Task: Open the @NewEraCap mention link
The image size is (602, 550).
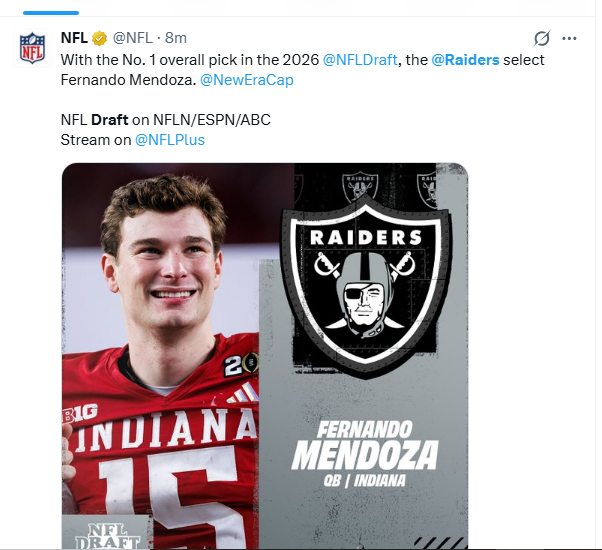Action: tap(247, 80)
